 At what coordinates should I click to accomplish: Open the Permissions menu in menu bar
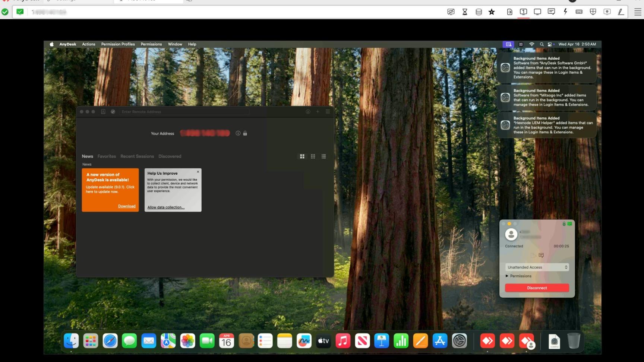point(151,44)
